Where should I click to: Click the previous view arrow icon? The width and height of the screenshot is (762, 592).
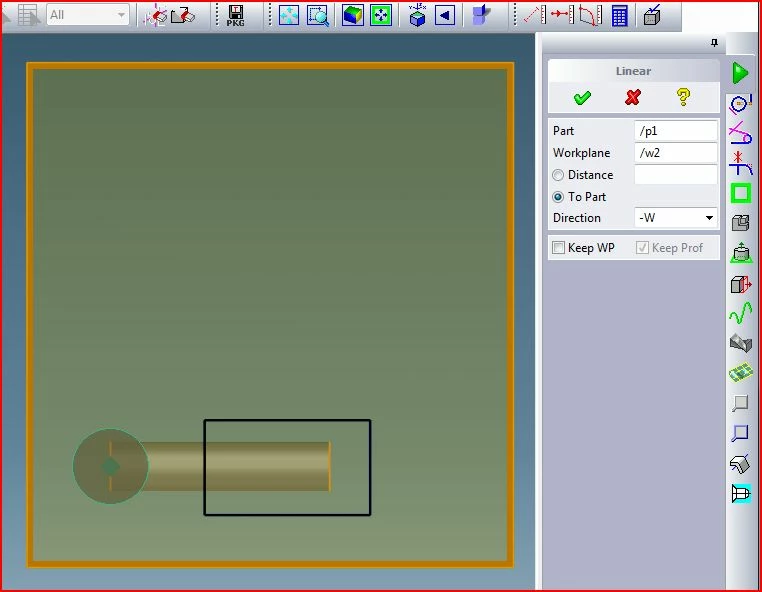pyautogui.click(x=445, y=16)
